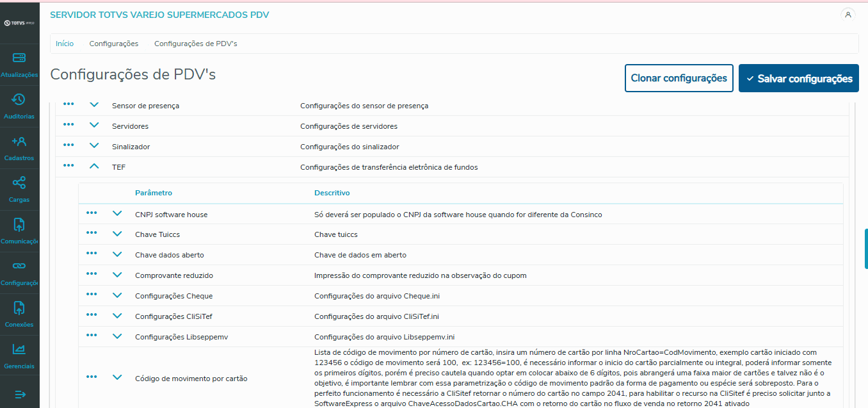Click 'Configurações do arquivo Cheque.ini' description

pos(377,296)
